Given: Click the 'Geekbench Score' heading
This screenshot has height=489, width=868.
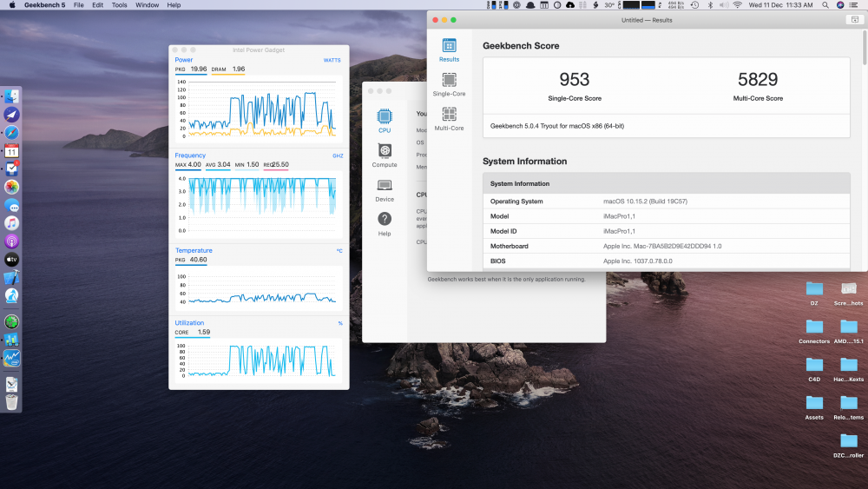Looking at the screenshot, I should point(521,46).
